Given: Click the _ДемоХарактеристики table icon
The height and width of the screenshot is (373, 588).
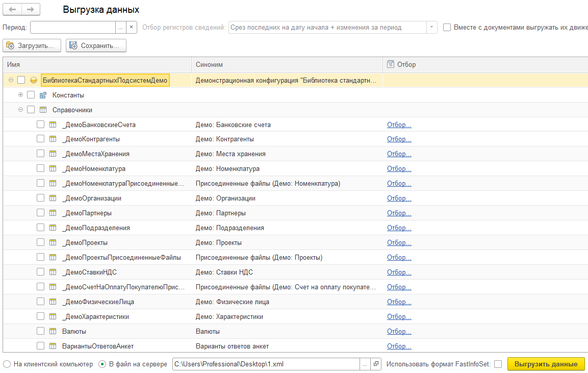Looking at the screenshot, I should pyautogui.click(x=53, y=317).
